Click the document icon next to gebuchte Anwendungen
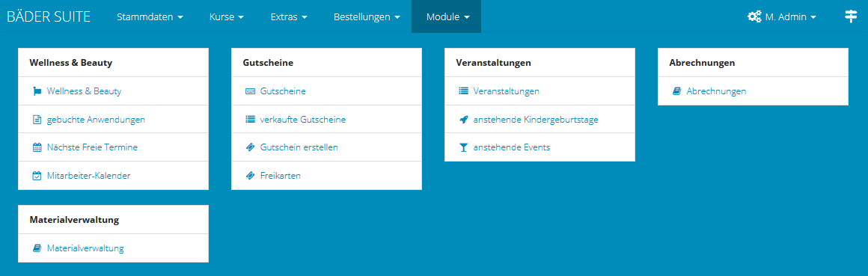 (37, 120)
